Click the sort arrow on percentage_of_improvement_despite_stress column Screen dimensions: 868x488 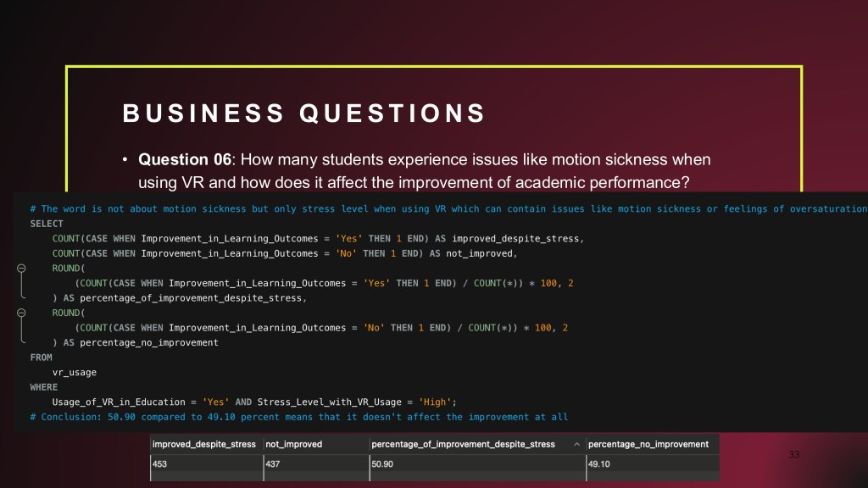577,444
